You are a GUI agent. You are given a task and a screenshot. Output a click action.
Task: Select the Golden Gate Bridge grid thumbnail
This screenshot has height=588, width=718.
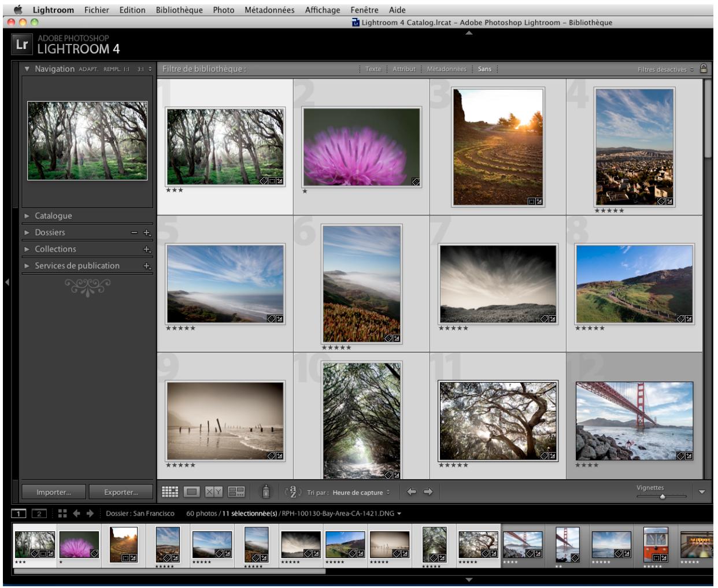634,420
